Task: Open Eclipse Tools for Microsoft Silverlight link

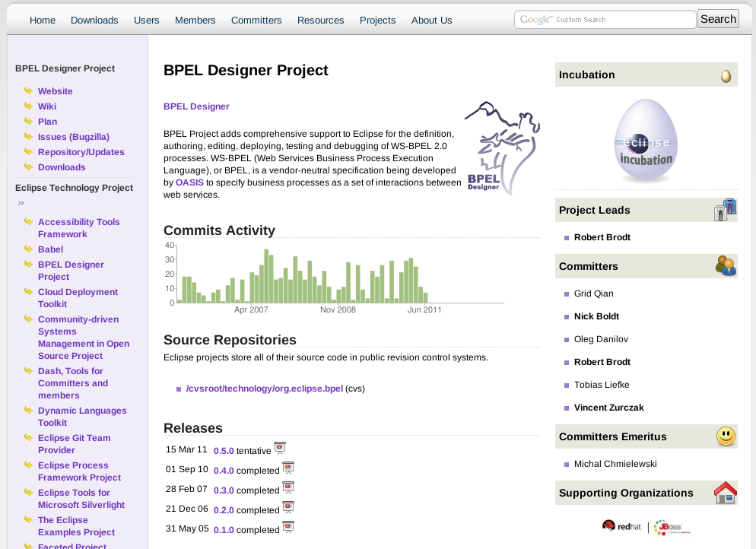Action: (81, 499)
